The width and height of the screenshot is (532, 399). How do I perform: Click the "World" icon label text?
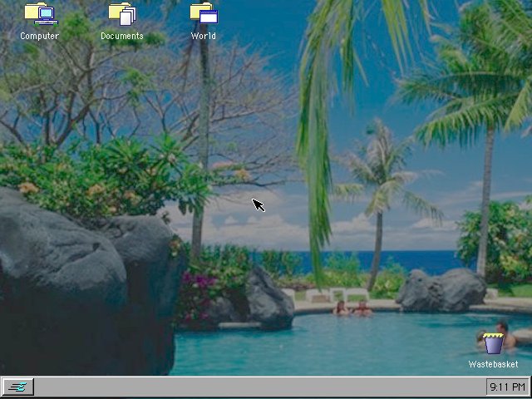203,36
